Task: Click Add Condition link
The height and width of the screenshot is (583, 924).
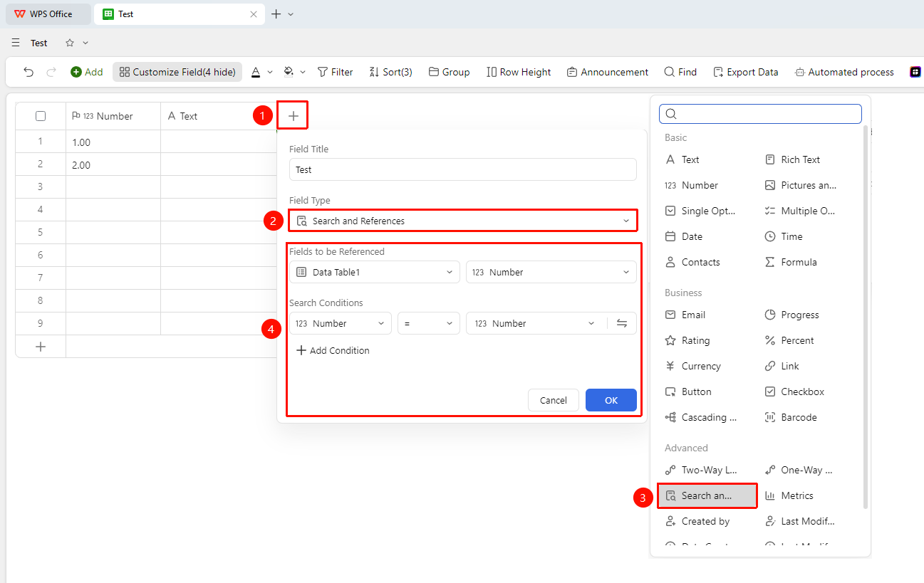Action: point(333,350)
